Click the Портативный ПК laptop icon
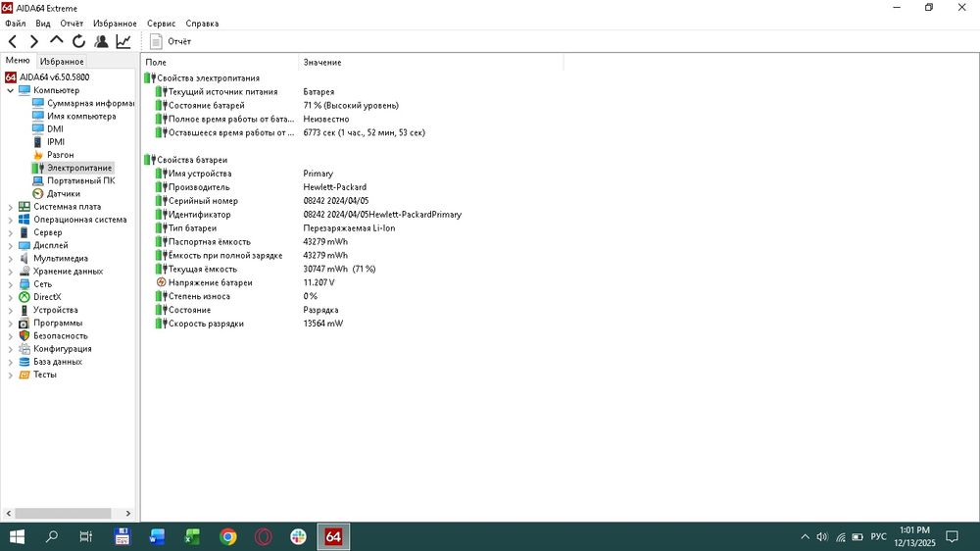The width and height of the screenshot is (980, 551). (38, 180)
